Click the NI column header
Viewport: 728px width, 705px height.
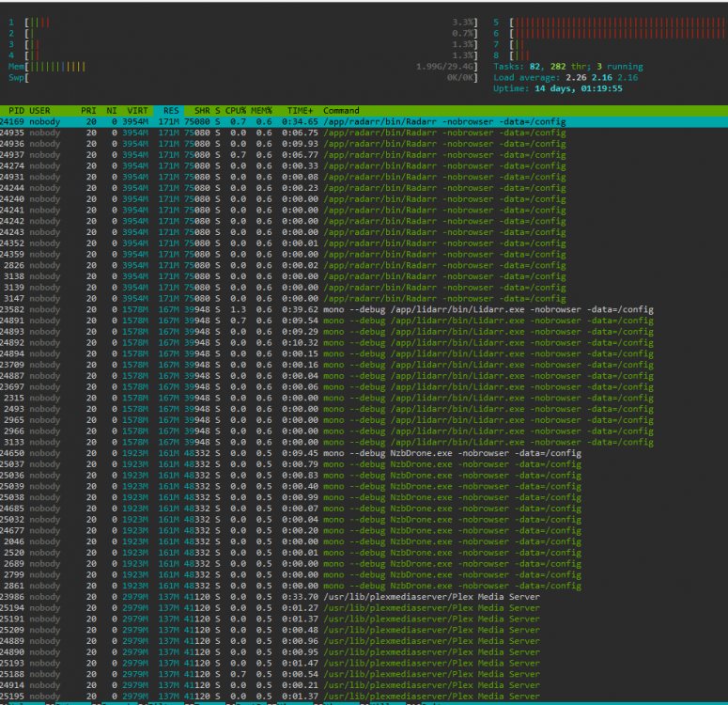(x=112, y=111)
